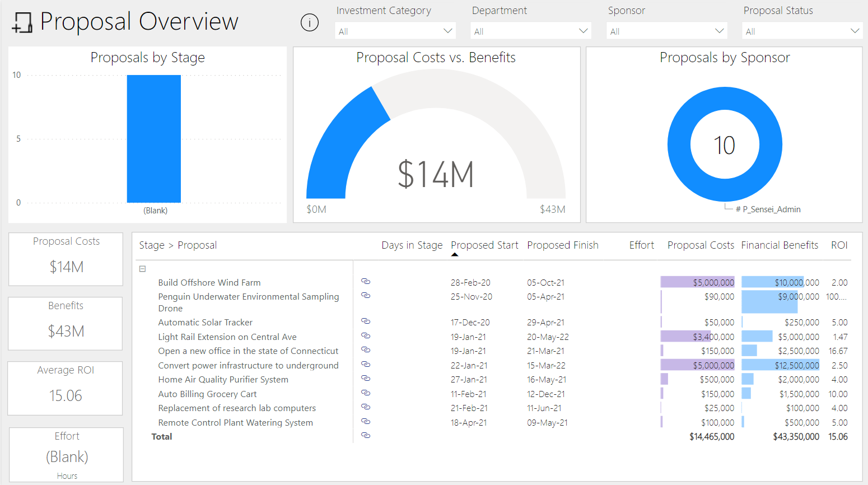868x485 pixels.
Task: Open the Department filter dropdown
Action: (x=531, y=31)
